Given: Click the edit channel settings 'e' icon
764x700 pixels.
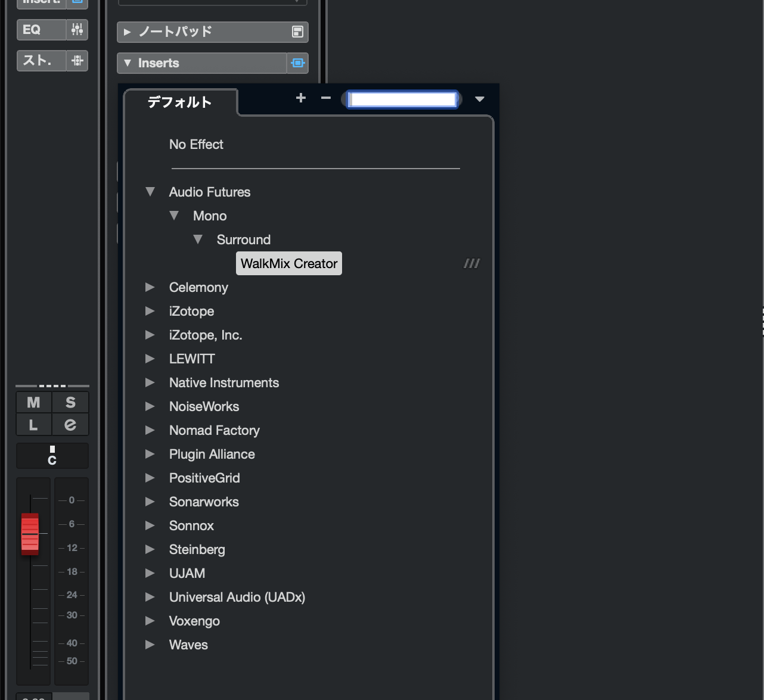Looking at the screenshot, I should tap(70, 425).
